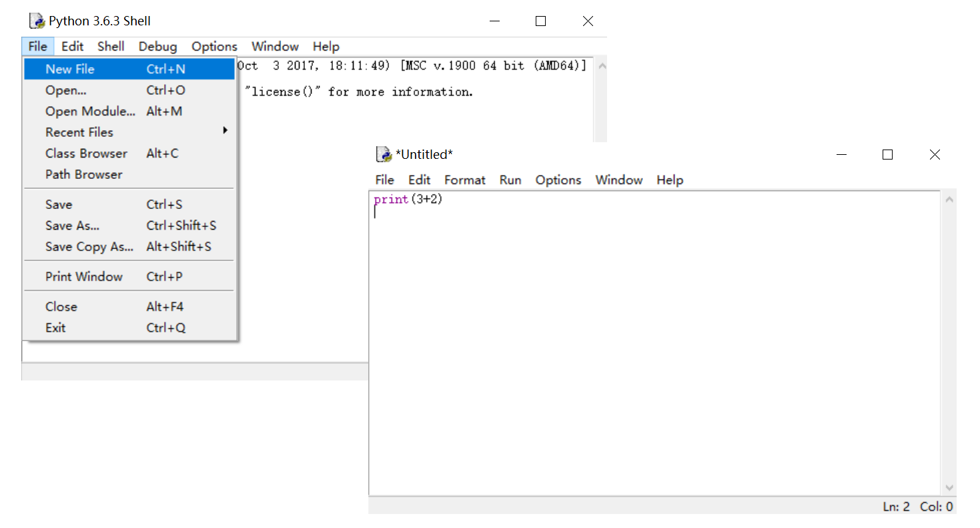Choose New File from File menu

[x=129, y=69]
